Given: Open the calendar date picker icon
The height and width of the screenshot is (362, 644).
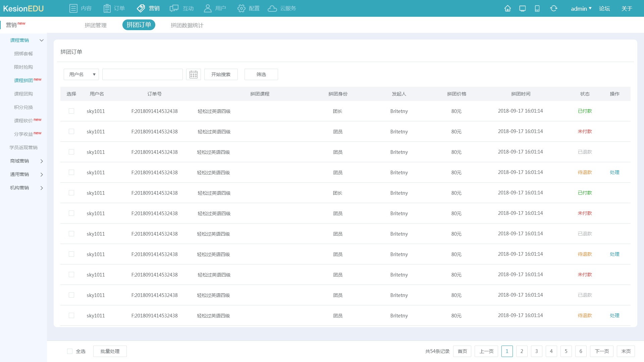Looking at the screenshot, I should (194, 74).
